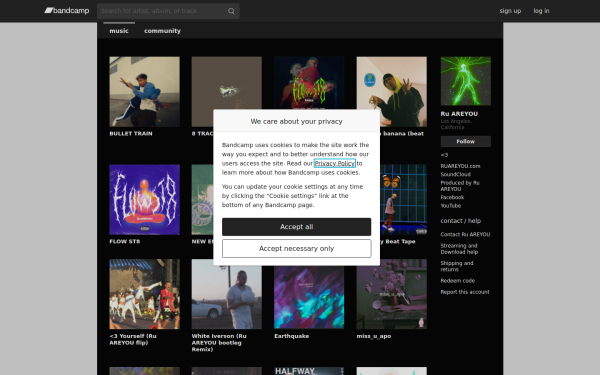Open the SoundCloud link
The height and width of the screenshot is (375, 600).
pyautogui.click(x=456, y=174)
